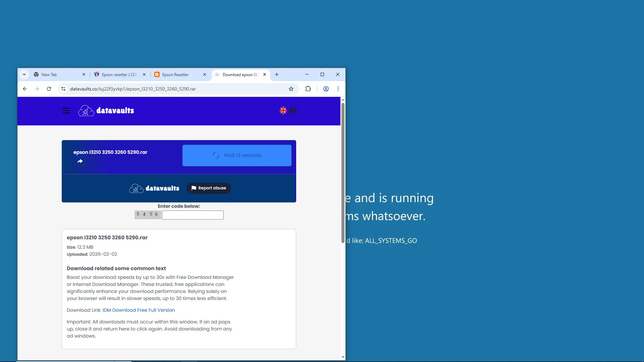Close the New Tab tab
Image resolution: width=644 pixels, height=362 pixels.
click(x=84, y=74)
